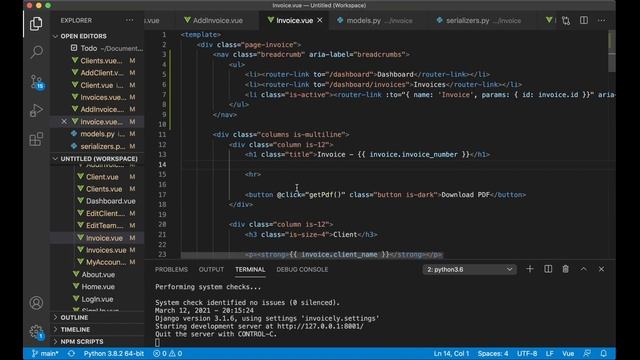Close the terminal panel
This screenshot has width=640, height=360.
coord(601,269)
